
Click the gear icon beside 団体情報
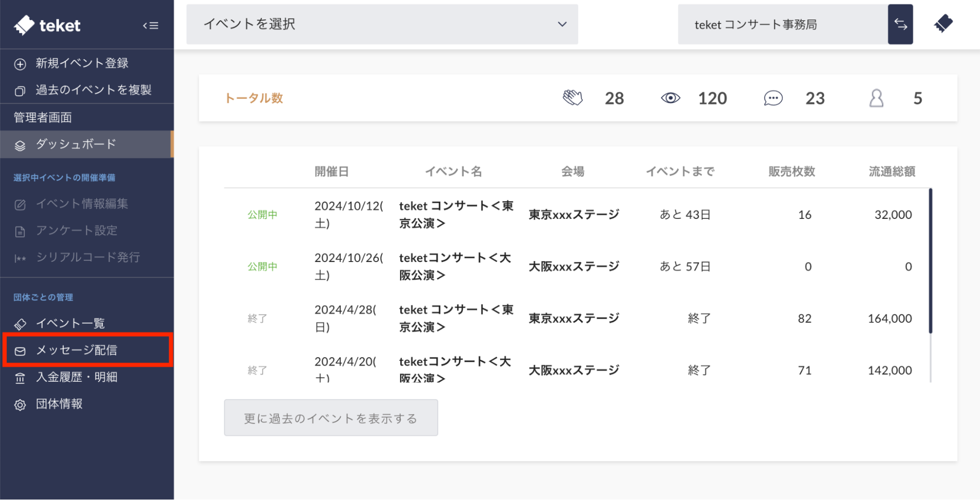(x=20, y=405)
